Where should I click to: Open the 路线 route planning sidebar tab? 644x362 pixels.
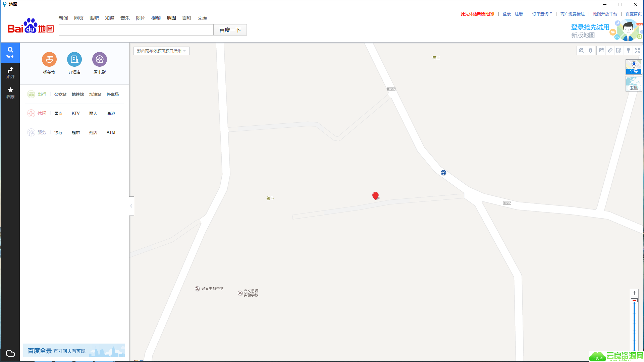click(x=10, y=72)
